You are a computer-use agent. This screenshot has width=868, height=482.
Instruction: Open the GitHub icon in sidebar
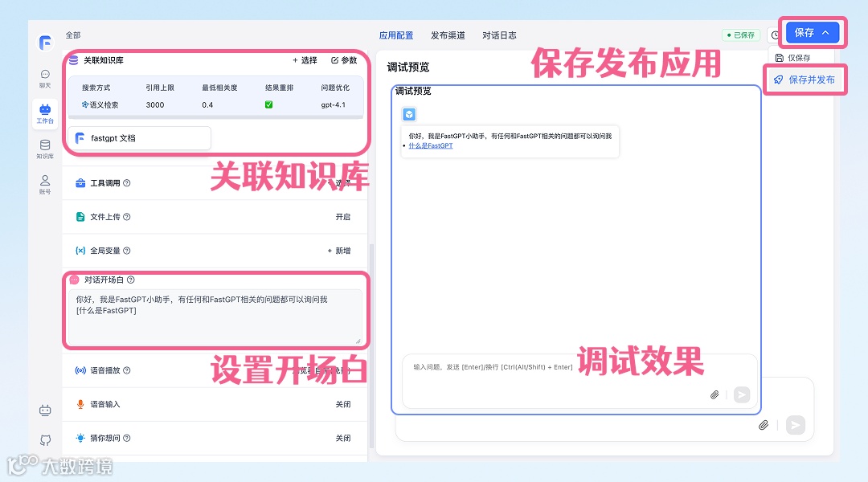point(45,440)
